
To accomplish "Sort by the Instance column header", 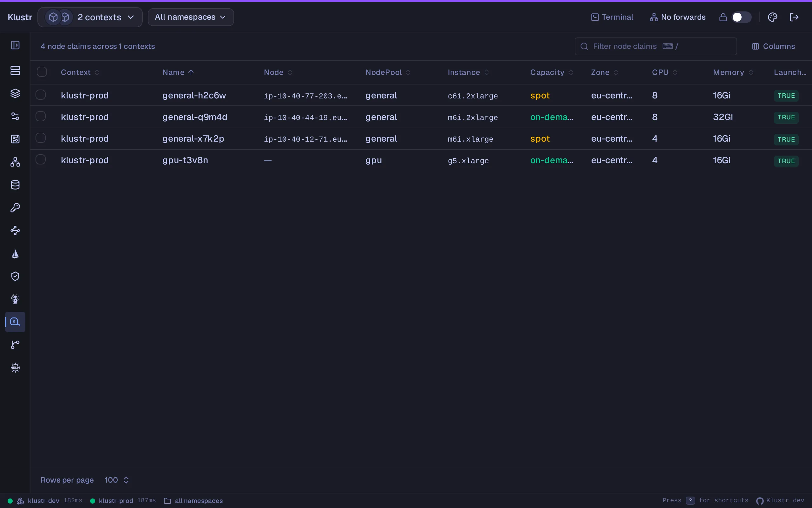I will (x=468, y=72).
